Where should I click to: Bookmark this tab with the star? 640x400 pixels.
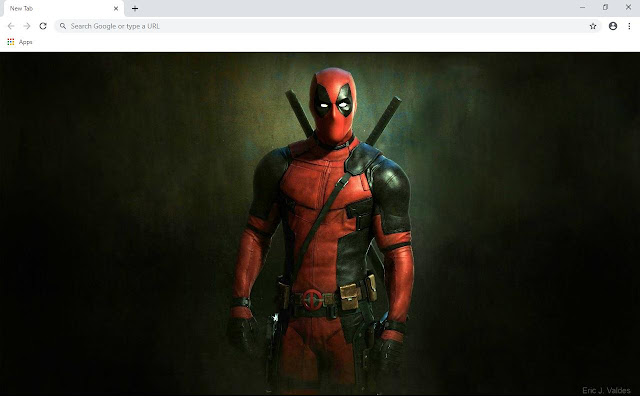593,26
